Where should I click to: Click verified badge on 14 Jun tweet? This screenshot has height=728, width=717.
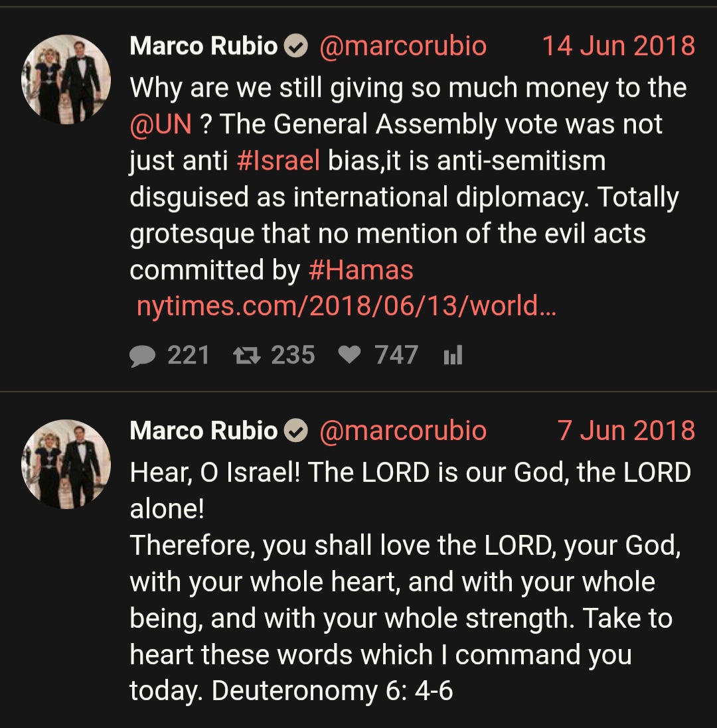tap(295, 46)
